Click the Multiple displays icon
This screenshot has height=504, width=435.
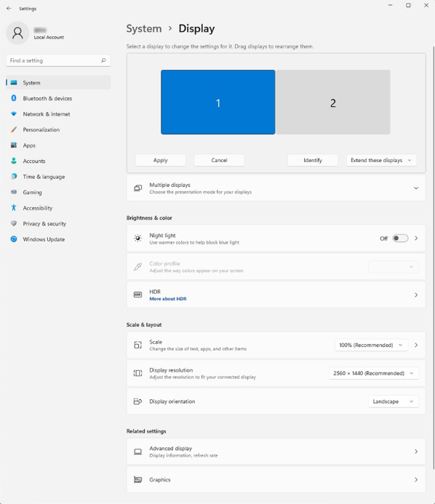138,188
